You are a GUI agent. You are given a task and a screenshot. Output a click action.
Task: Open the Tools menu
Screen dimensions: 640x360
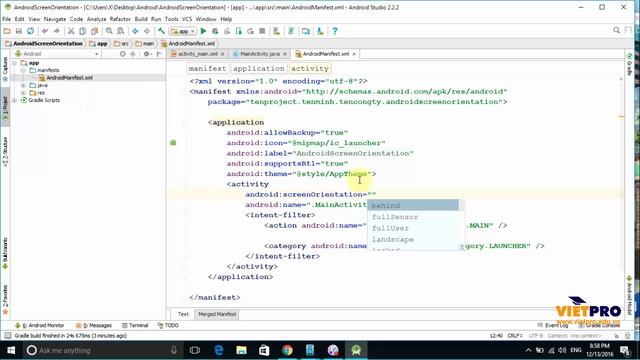tap(171, 19)
